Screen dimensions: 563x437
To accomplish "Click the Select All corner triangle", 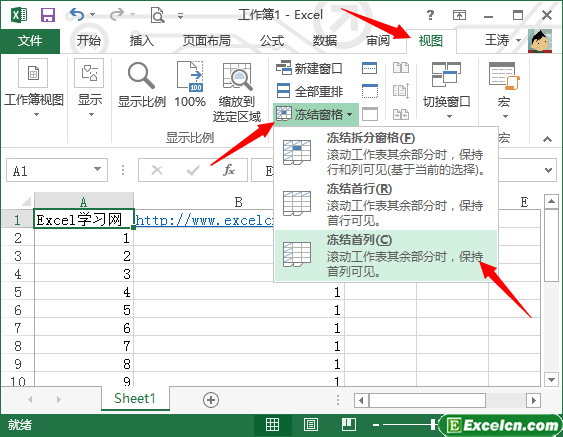I will [25, 201].
